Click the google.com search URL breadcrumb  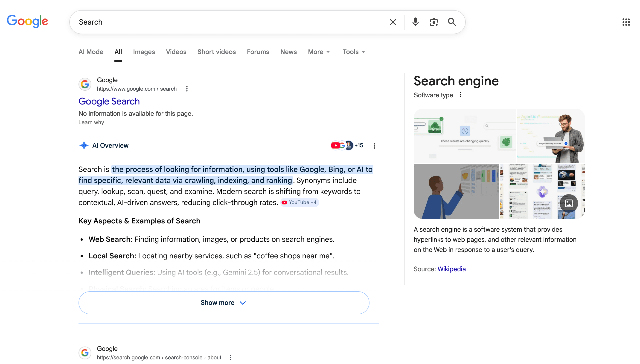tap(137, 89)
